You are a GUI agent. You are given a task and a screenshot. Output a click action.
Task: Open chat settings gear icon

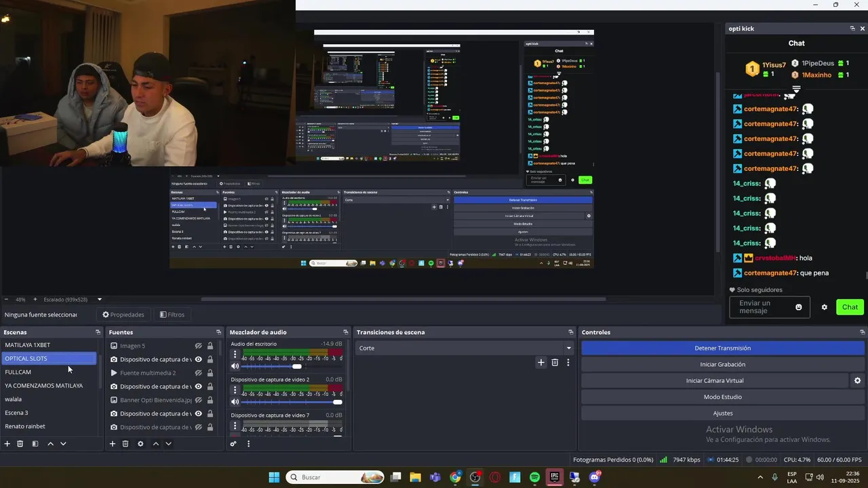(x=825, y=307)
